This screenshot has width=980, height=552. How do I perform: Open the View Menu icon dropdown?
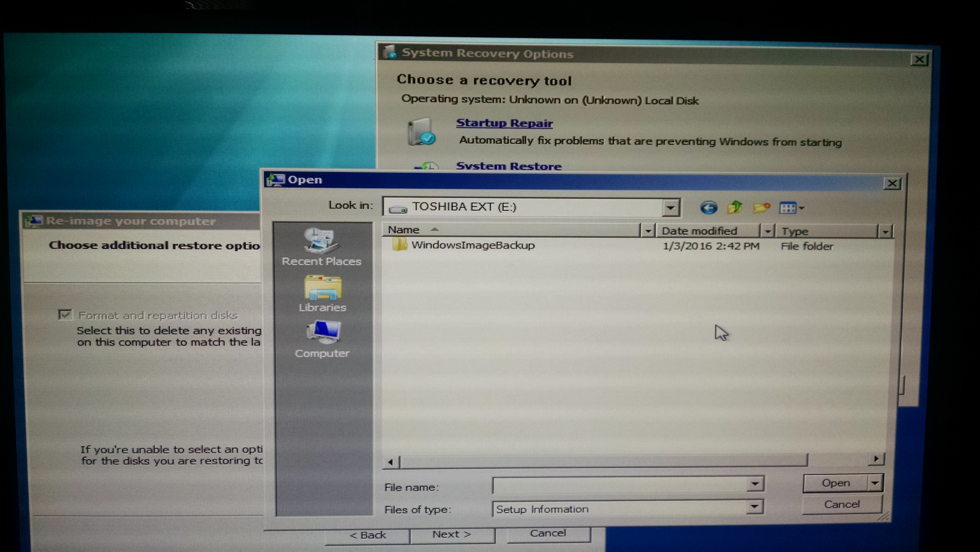[x=792, y=208]
